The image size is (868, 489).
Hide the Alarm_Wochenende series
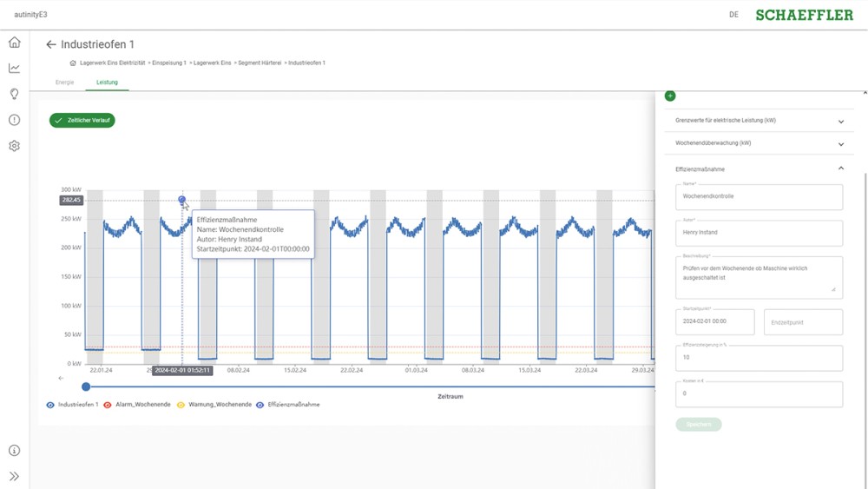pyautogui.click(x=108, y=405)
